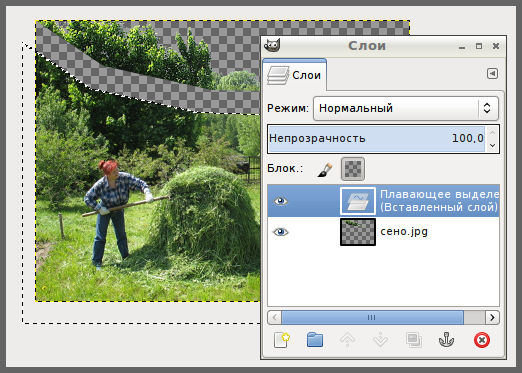Delete the layer with red X icon
This screenshot has width=522, height=373.
[482, 340]
